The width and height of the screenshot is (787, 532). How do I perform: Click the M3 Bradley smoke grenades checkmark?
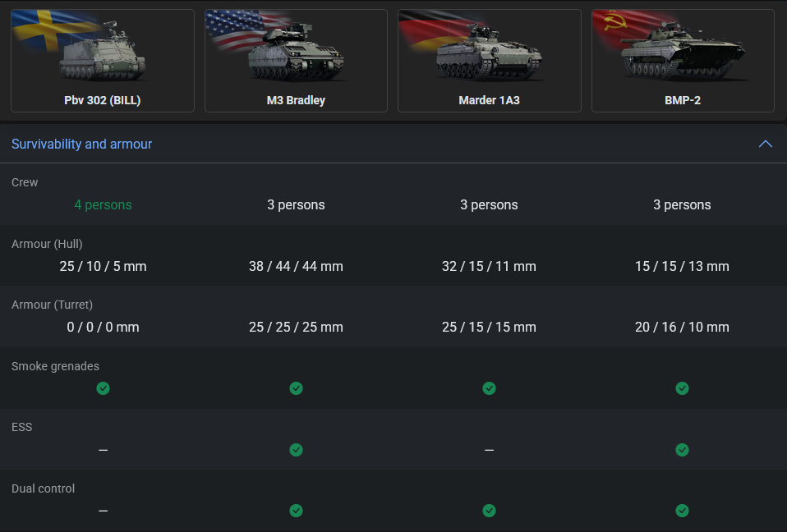(x=296, y=388)
